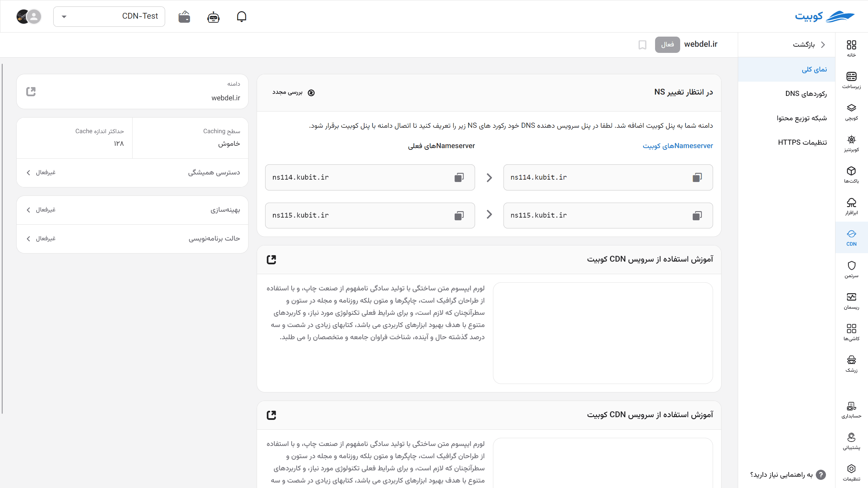
Task: Open رکوردهای DNS menu item
Action: (x=787, y=94)
